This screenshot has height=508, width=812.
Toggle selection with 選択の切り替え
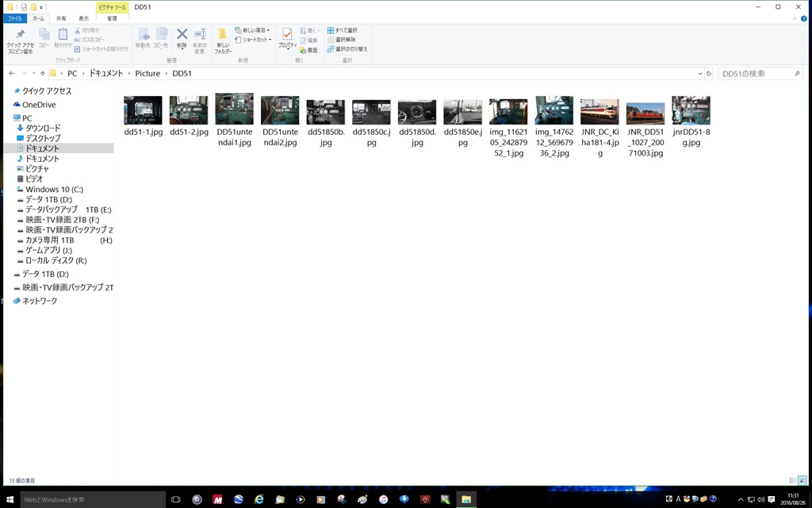click(347, 49)
